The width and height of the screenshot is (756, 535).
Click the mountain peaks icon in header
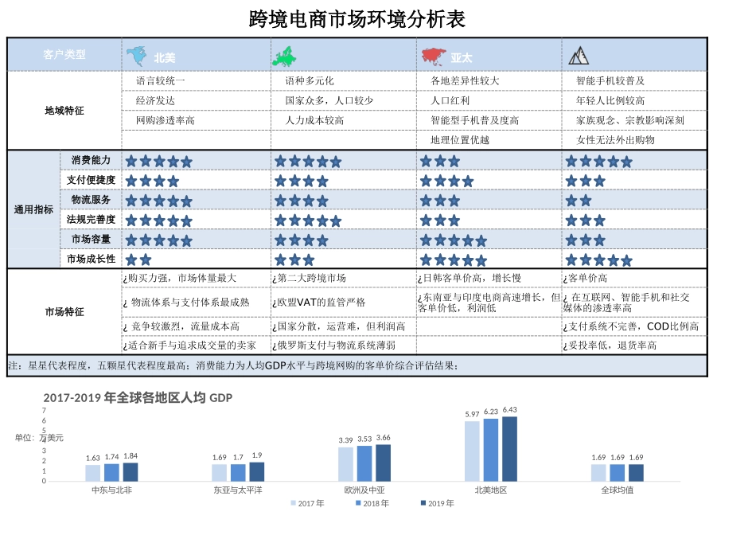tap(579, 56)
